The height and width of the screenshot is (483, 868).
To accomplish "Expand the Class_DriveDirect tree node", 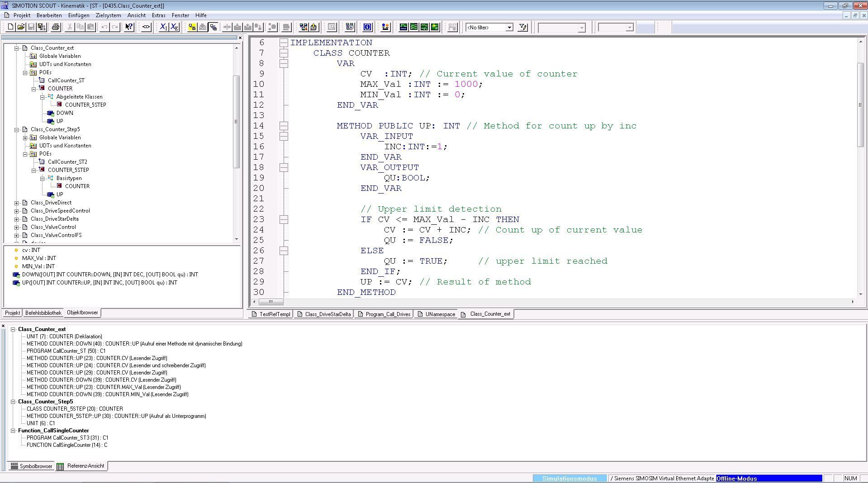I will (x=17, y=203).
